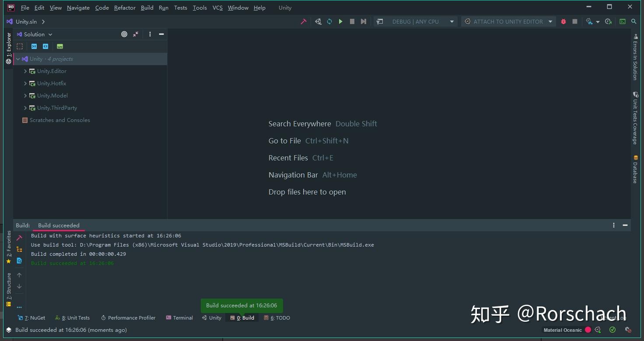Click the down arrow in Build panel sidebar
The image size is (644, 341).
point(19,286)
